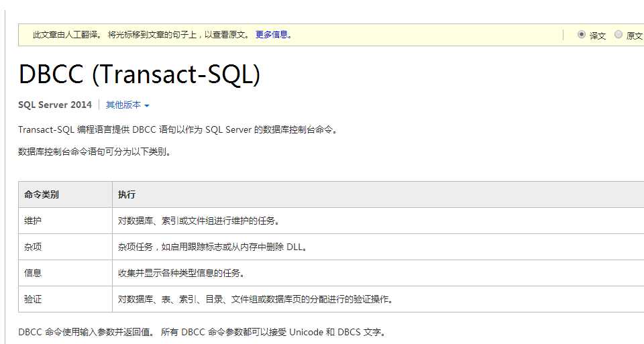Select the 杂项 table cell
The width and height of the screenshot is (644, 344).
click(x=65, y=247)
